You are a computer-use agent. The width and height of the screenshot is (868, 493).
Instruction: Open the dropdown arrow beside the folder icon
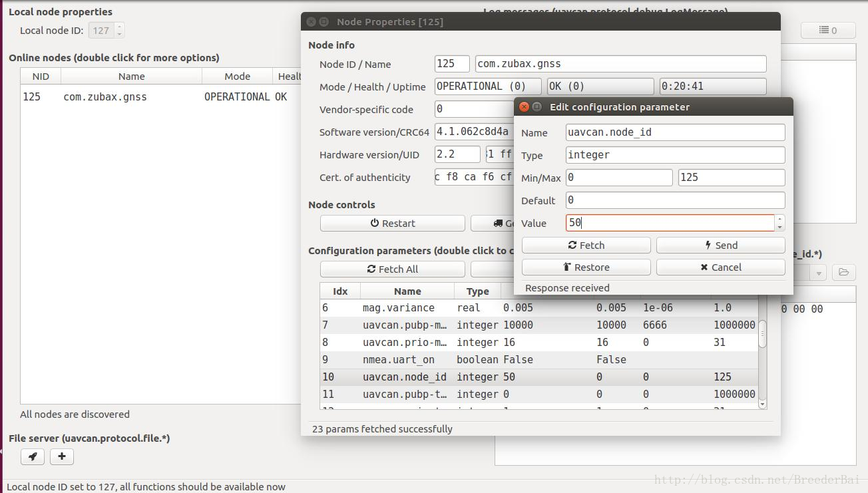tap(819, 272)
